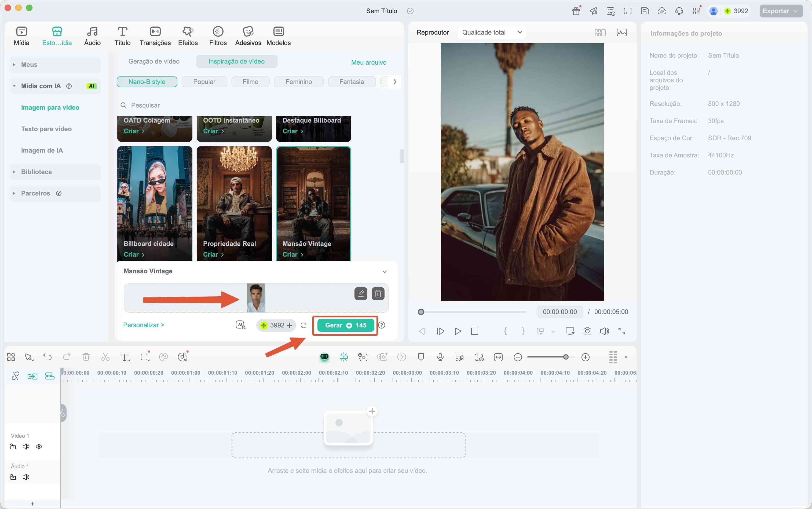The width and height of the screenshot is (812, 509).
Task: Click the timeline zoom slider handle
Action: [566, 357]
